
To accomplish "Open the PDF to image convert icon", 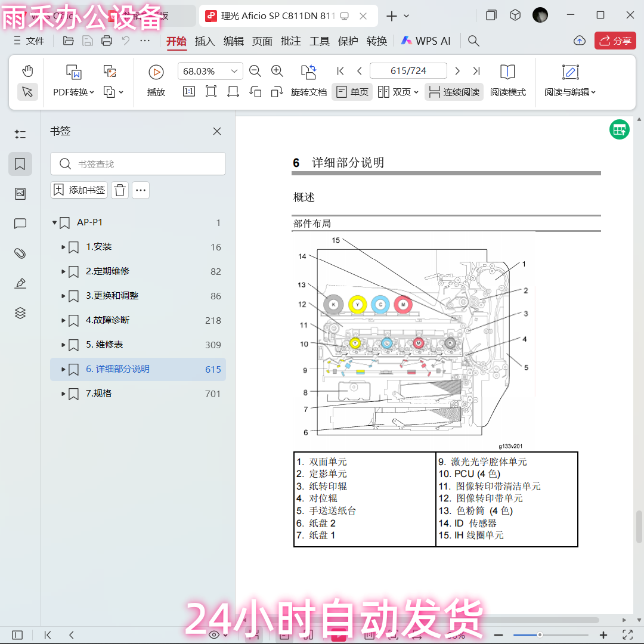I will click(x=110, y=72).
